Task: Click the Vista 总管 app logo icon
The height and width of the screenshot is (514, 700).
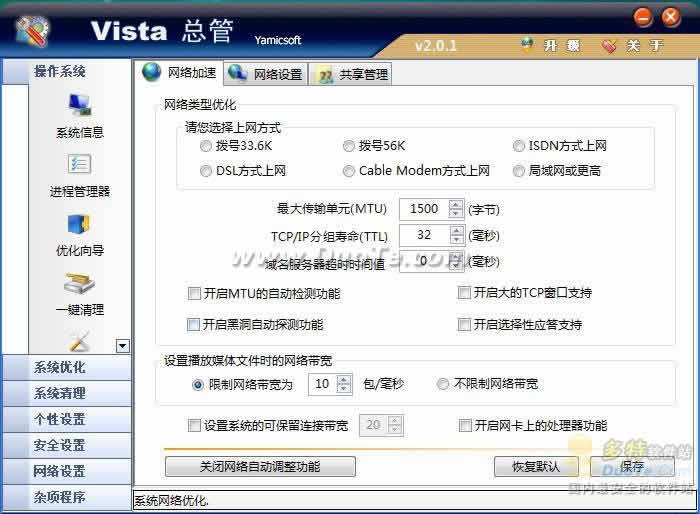Action: (32, 31)
